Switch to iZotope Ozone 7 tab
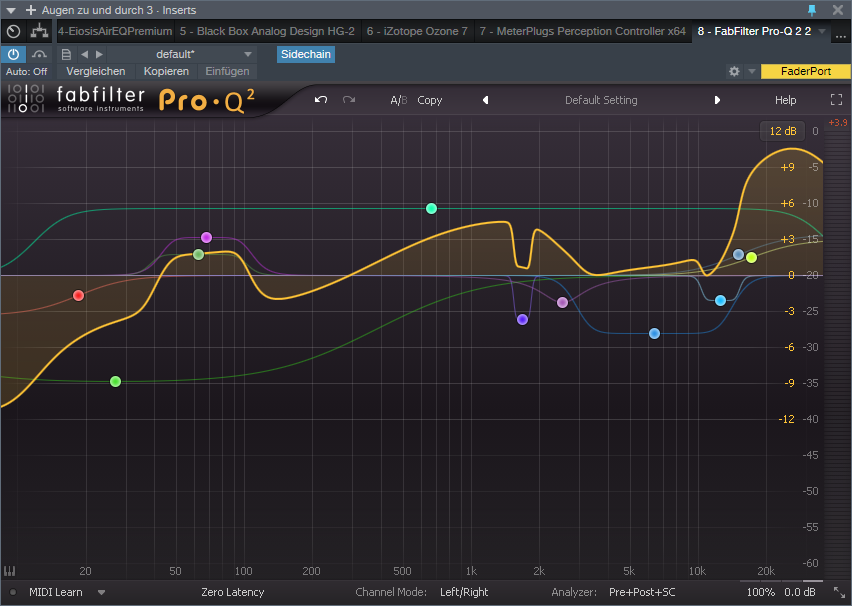 coord(417,32)
